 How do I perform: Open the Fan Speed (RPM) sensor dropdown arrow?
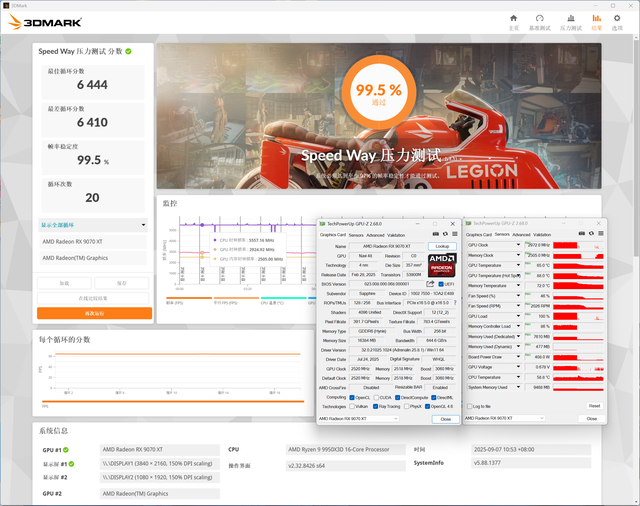[x=518, y=306]
